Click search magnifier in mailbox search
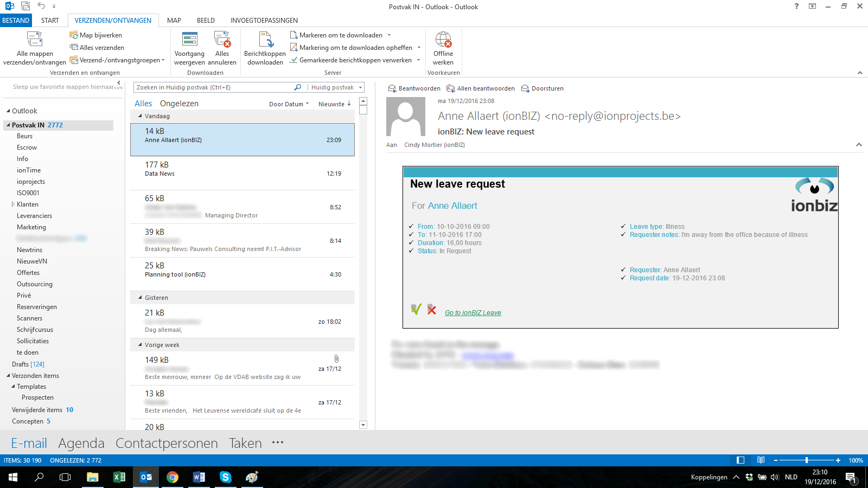This screenshot has height=488, width=868. click(297, 87)
